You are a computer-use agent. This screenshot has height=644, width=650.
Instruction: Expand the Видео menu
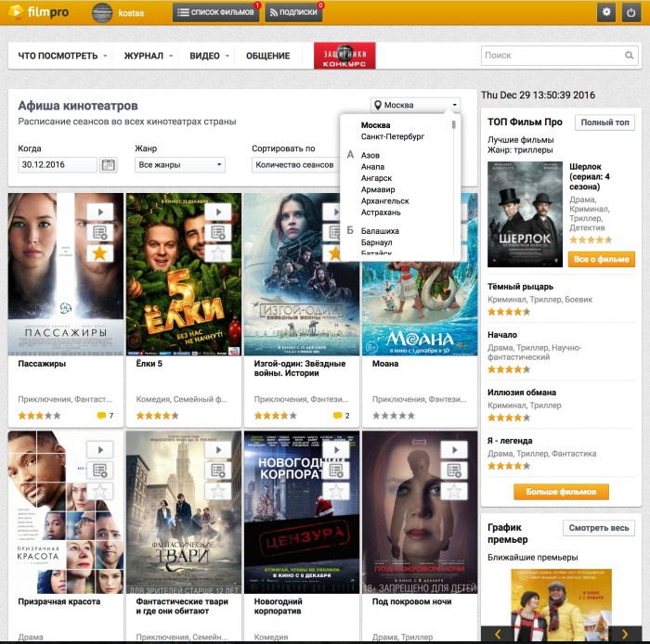(x=209, y=56)
